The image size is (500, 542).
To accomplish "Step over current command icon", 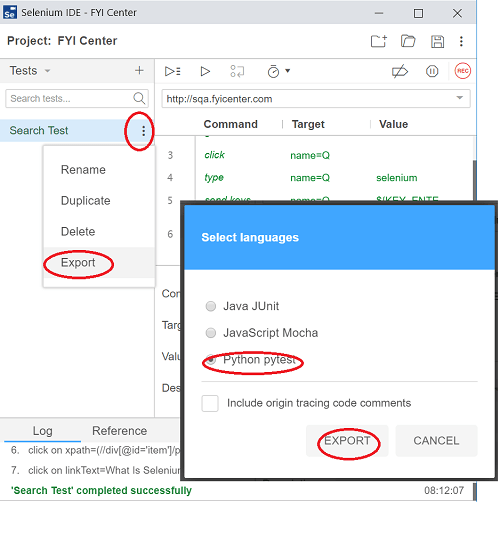I will pos(237,71).
